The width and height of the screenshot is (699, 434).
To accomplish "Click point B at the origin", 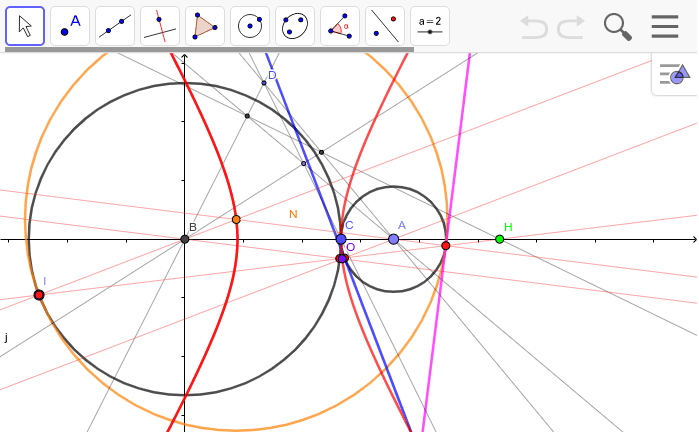I will pos(185,239).
